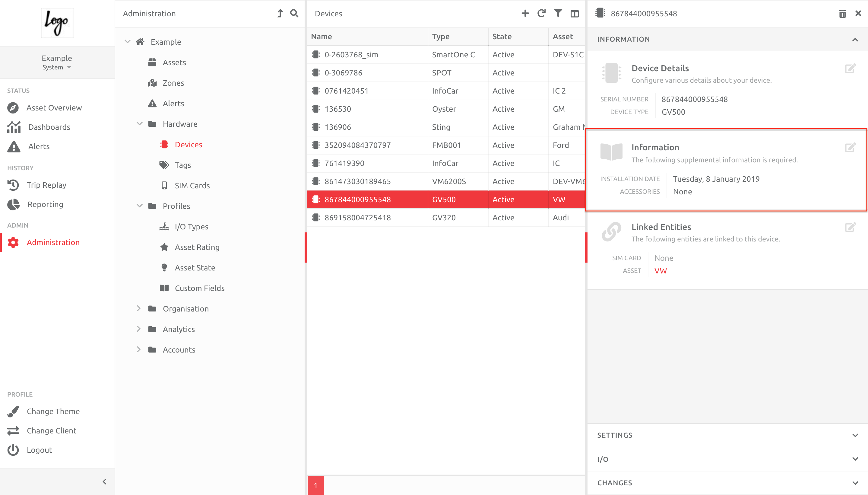Add a new device with the plus icon

pos(525,13)
